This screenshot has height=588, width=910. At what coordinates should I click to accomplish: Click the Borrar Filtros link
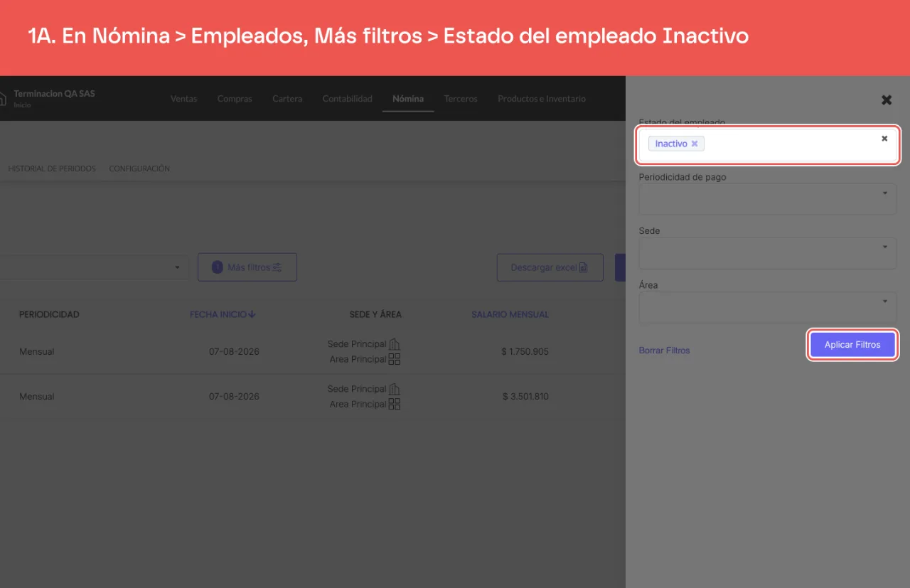(x=664, y=351)
